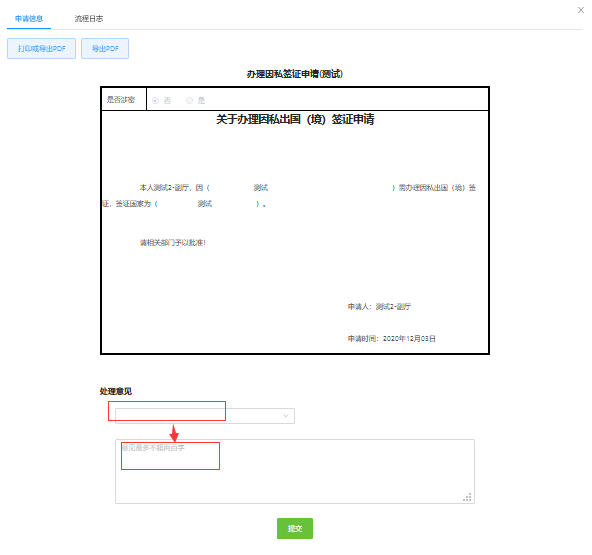Click the 申请时间 date 2020年12月03日
This screenshot has width=592, height=555.
(x=409, y=339)
